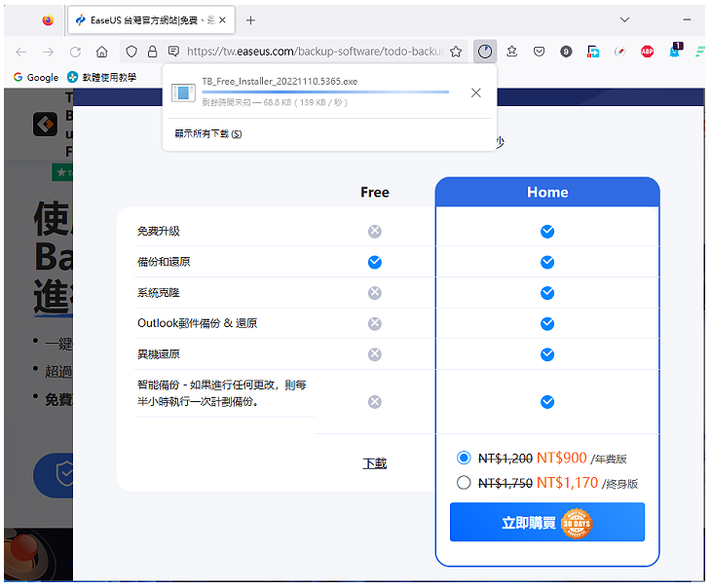
Task: Go back to the previous page
Action: pyautogui.click(x=21, y=52)
